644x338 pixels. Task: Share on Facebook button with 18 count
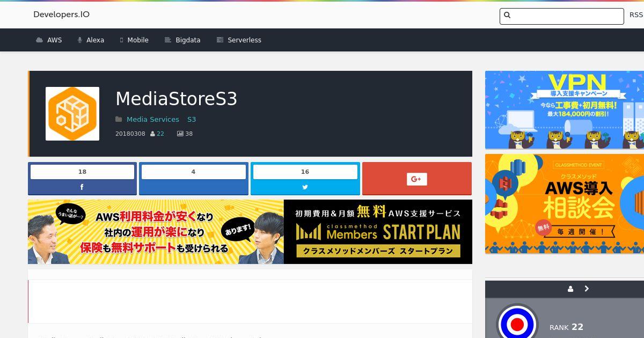(82, 179)
